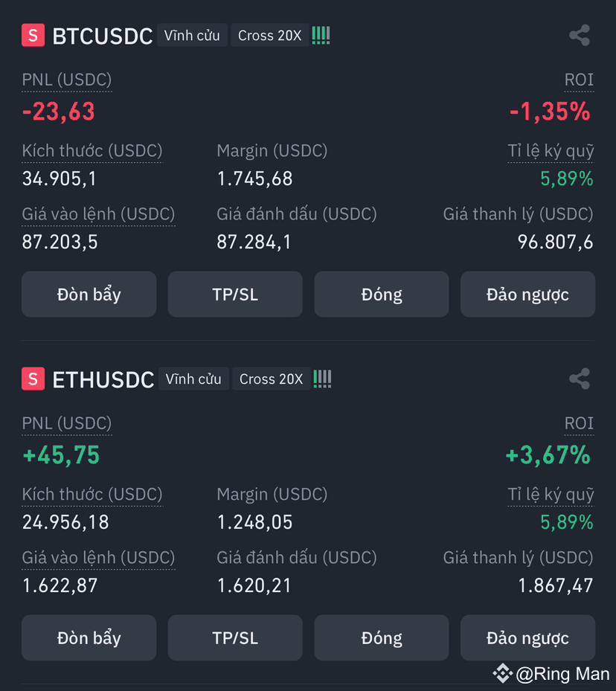616x691 pixels.
Task: Share the ETHUSDC position
Action: [x=580, y=379]
